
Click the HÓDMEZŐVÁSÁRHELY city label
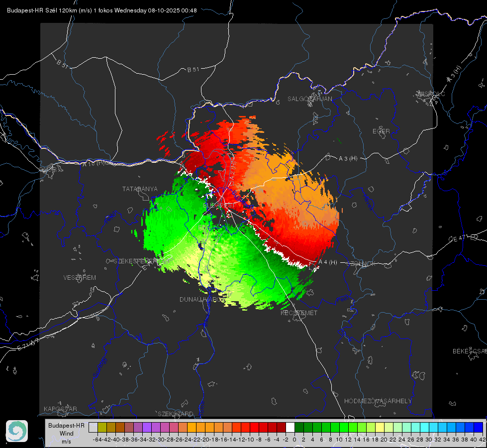pyautogui.click(x=378, y=401)
